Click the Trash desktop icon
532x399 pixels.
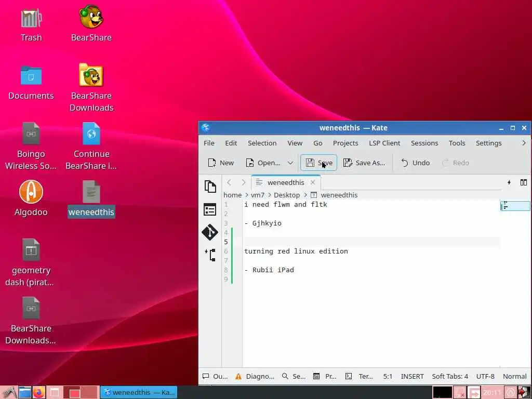click(31, 25)
